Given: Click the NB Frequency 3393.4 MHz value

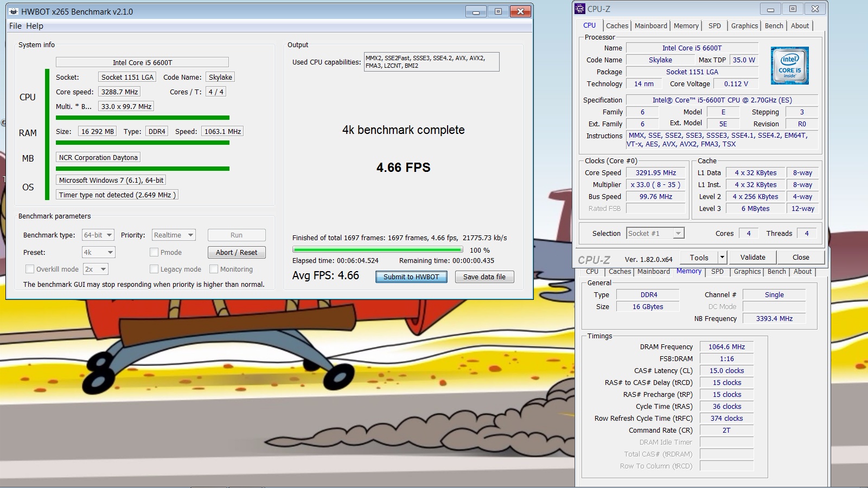Looking at the screenshot, I should (x=774, y=318).
